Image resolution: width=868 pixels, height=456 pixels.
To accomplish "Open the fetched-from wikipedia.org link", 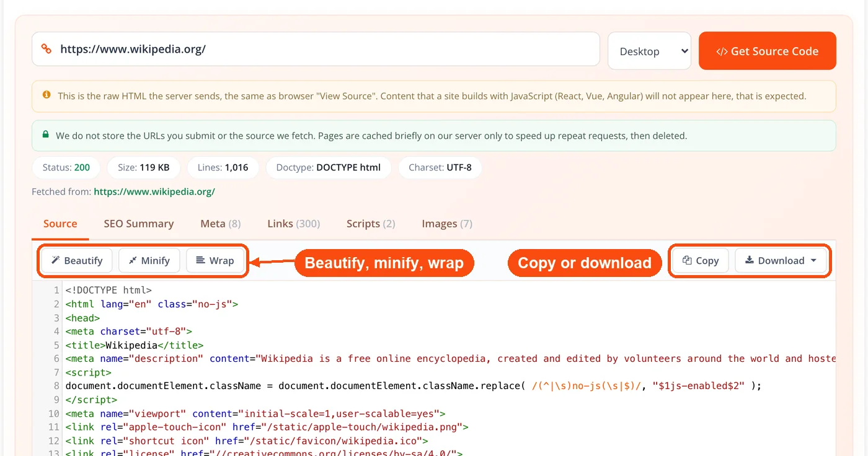I will click(x=154, y=192).
